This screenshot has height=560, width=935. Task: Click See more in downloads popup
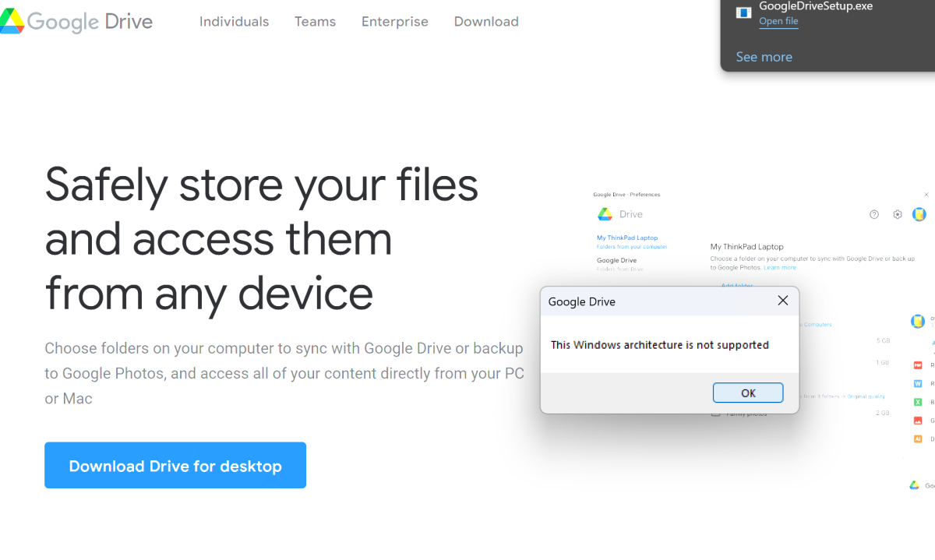[764, 57]
